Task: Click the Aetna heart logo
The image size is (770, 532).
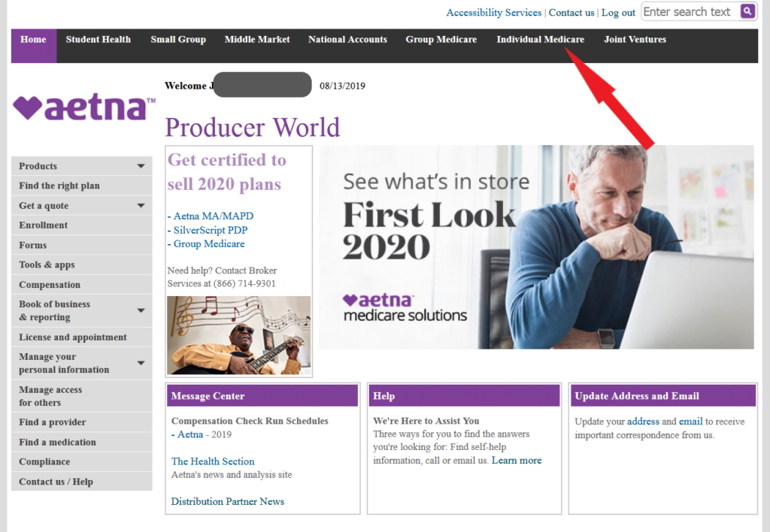Action: [84, 107]
